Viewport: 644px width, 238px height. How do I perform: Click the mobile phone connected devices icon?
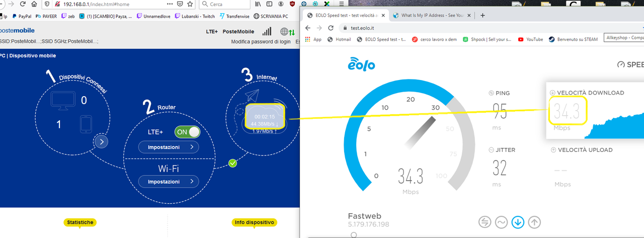click(x=86, y=124)
